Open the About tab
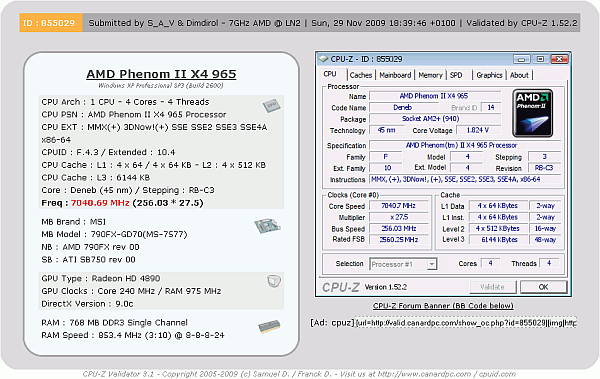The width and height of the screenshot is (600, 379). pyautogui.click(x=519, y=75)
